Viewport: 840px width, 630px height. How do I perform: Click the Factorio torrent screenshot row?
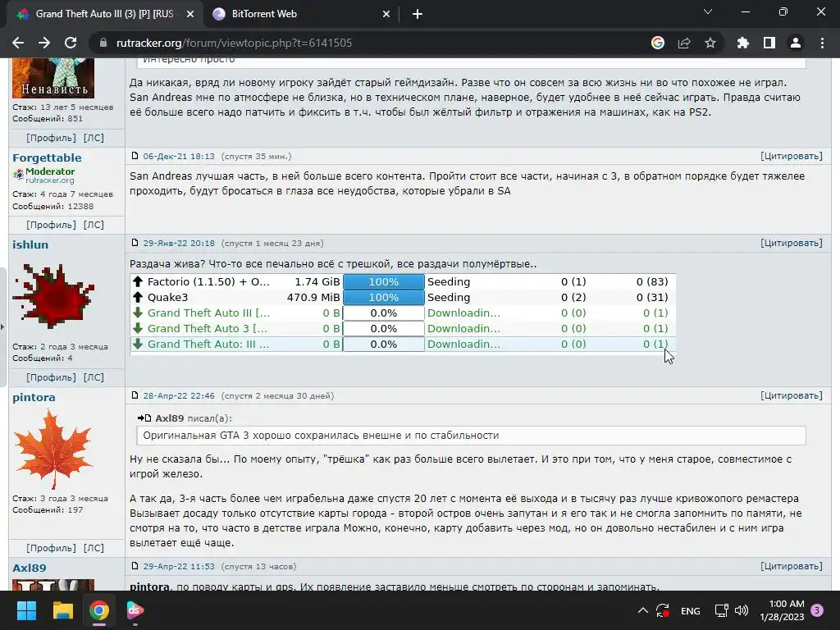pyautogui.click(x=403, y=282)
